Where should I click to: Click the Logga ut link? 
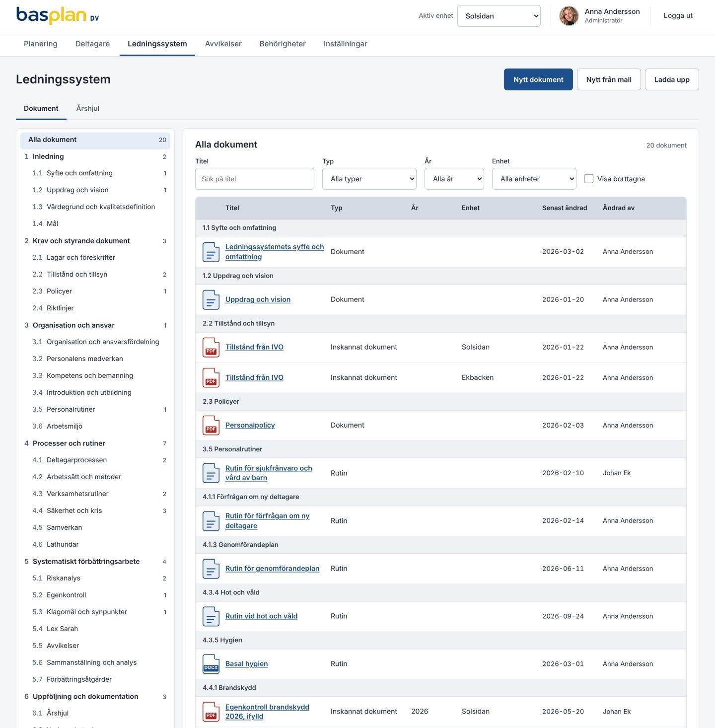coord(678,15)
